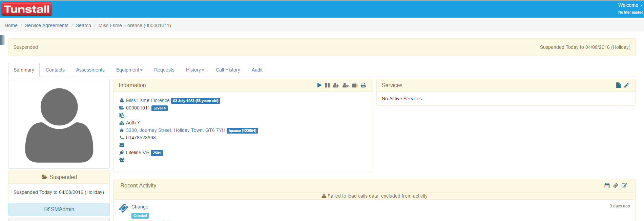The height and width of the screenshot is (221, 644).
Task: Open the Assessments tab
Action: (90, 70)
